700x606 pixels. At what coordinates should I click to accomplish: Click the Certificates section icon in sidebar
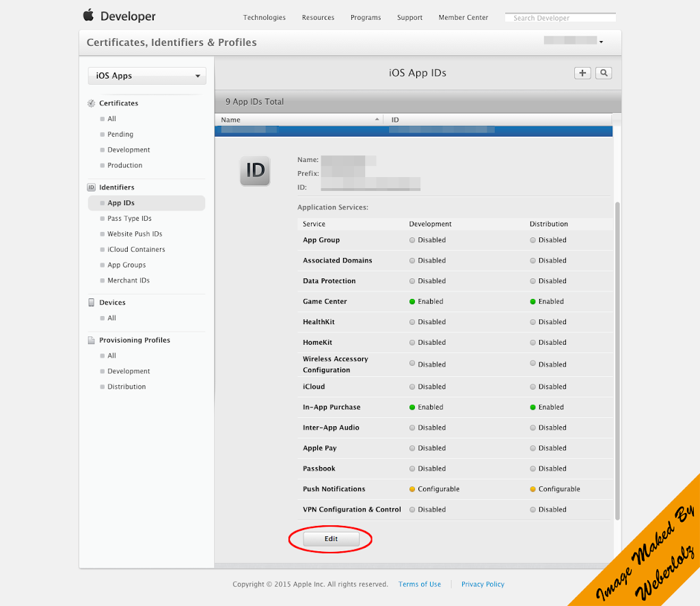91,103
